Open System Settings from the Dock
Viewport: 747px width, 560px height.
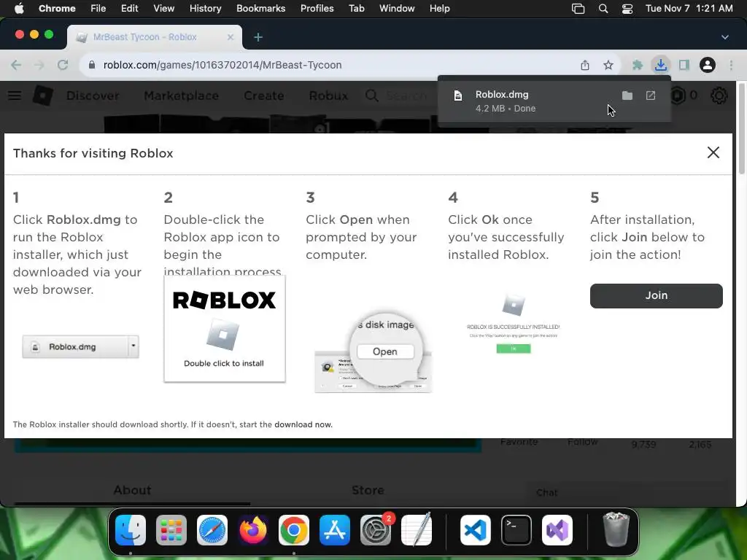[376, 529]
